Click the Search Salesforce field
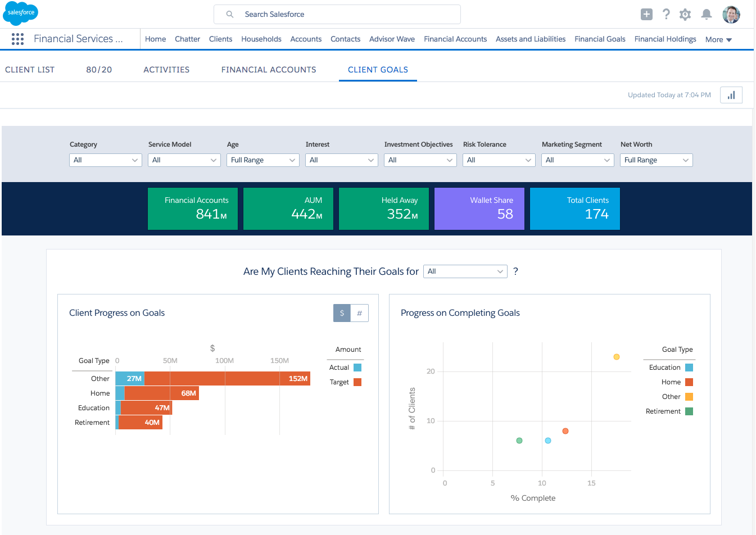The image size is (756, 535). point(337,15)
